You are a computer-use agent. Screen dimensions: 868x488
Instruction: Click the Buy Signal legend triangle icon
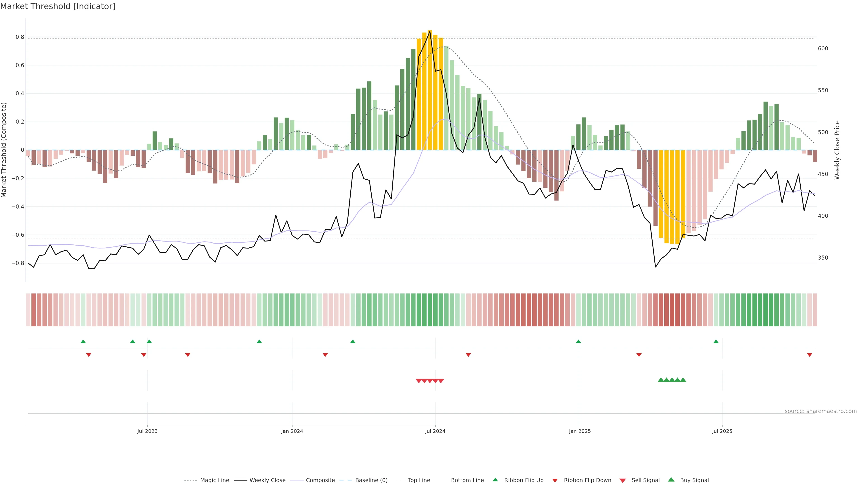click(671, 480)
